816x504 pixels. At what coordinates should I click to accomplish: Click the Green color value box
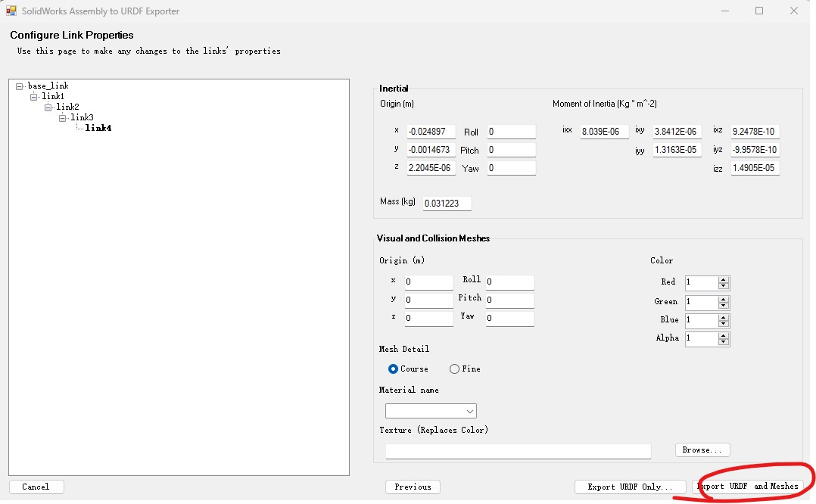pos(702,303)
